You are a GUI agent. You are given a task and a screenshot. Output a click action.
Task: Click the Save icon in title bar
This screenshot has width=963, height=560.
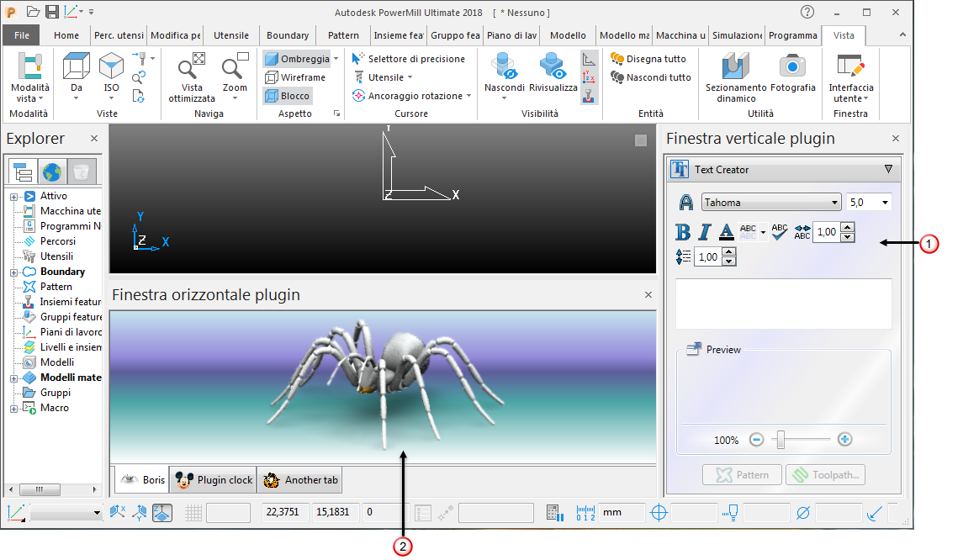(52, 12)
